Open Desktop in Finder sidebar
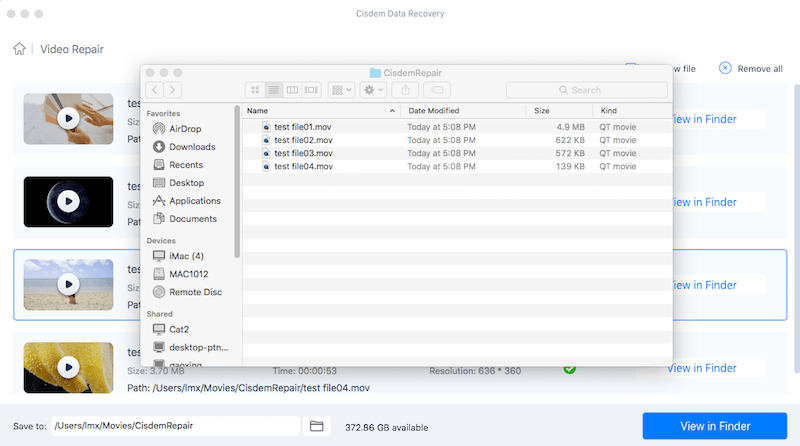 pyautogui.click(x=186, y=183)
